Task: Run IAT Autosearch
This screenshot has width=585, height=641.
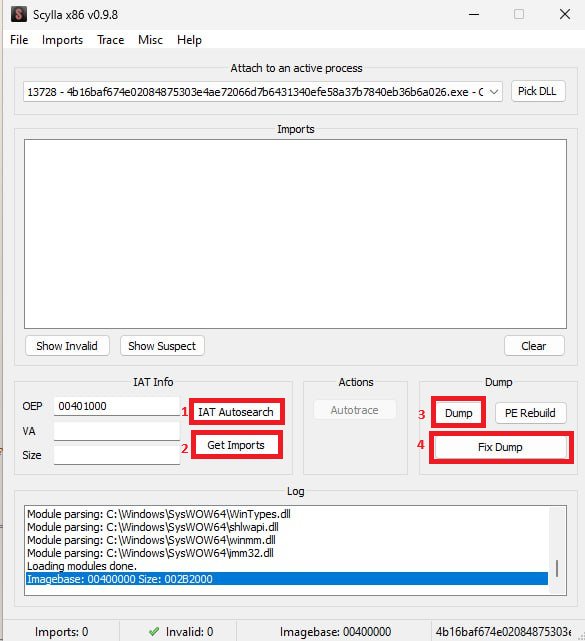Action: point(236,412)
